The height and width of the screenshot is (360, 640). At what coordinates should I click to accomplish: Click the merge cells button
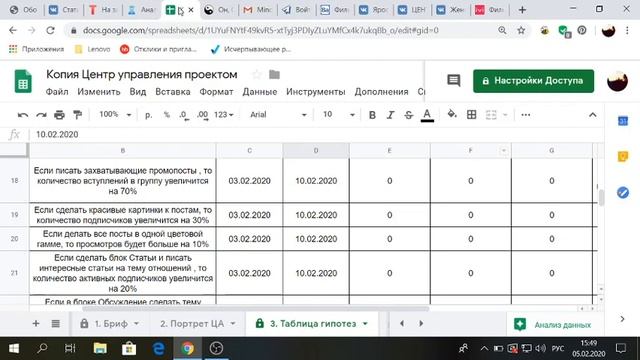point(491,115)
